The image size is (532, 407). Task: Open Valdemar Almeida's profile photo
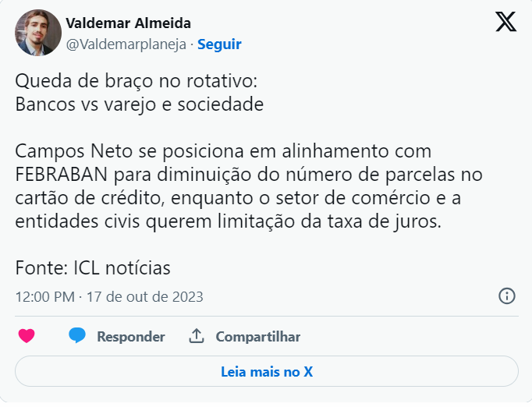37,33
